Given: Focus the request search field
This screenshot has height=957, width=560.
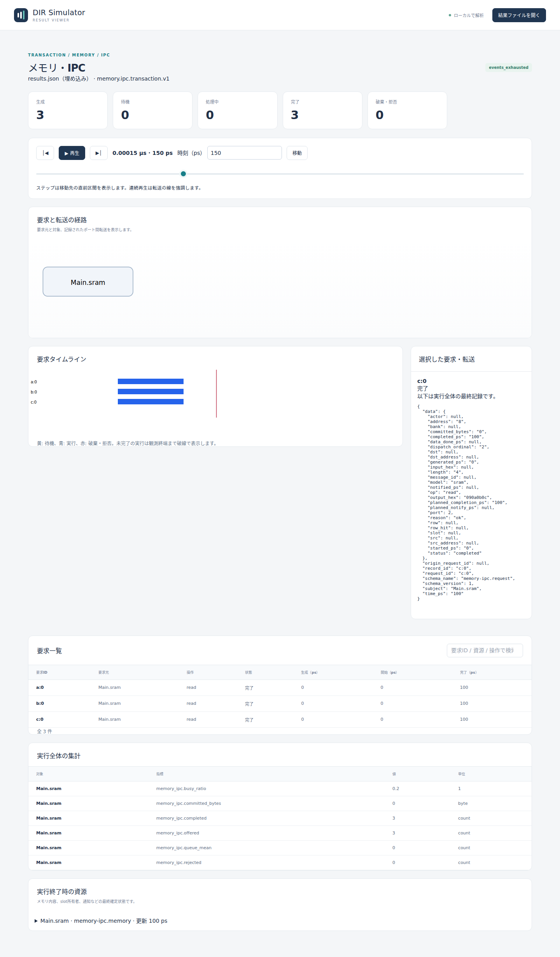Looking at the screenshot, I should click(x=485, y=651).
